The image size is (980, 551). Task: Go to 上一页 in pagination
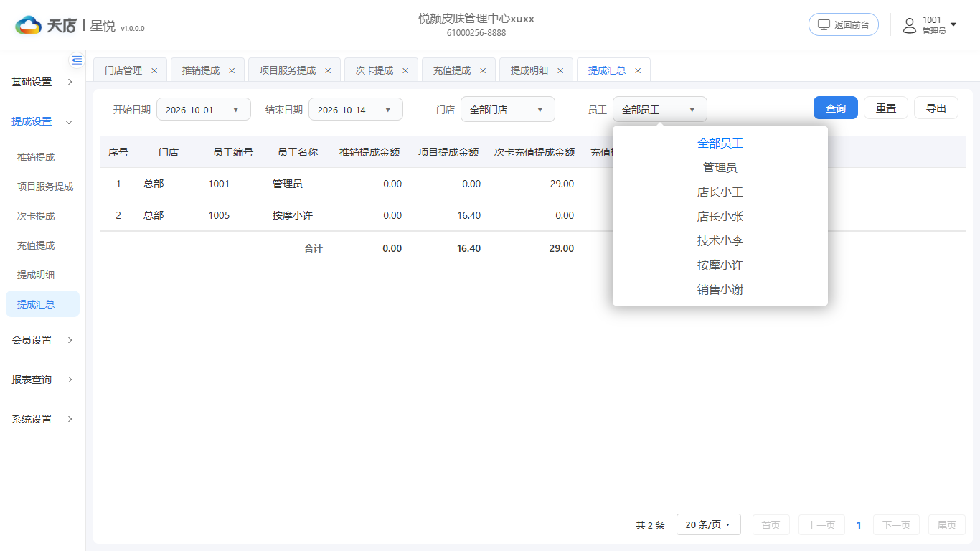pyautogui.click(x=821, y=525)
